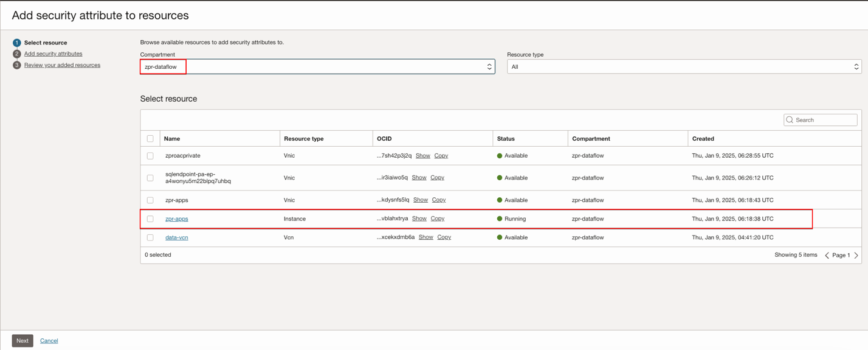Copy the OCID of data-vcn
The width and height of the screenshot is (868, 350).
(444, 237)
